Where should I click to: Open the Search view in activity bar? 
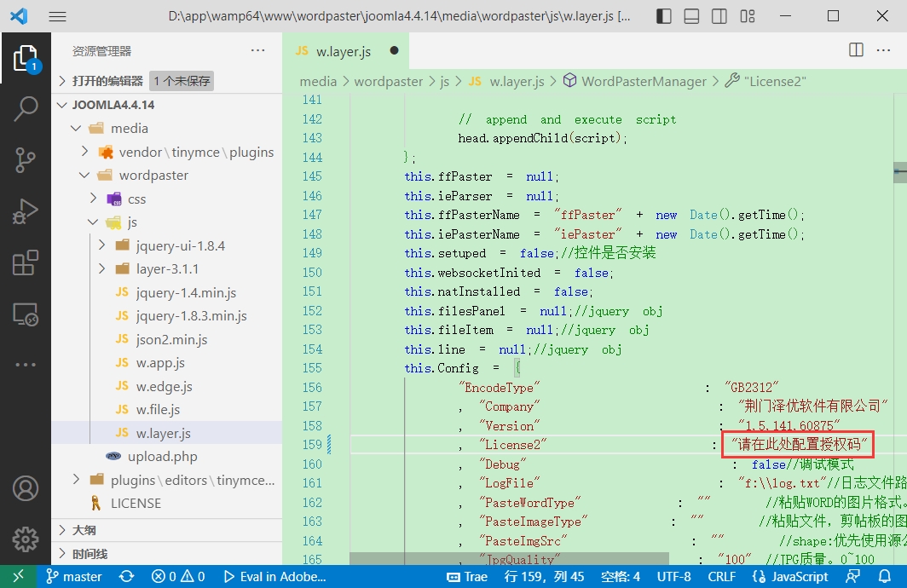pos(26,108)
